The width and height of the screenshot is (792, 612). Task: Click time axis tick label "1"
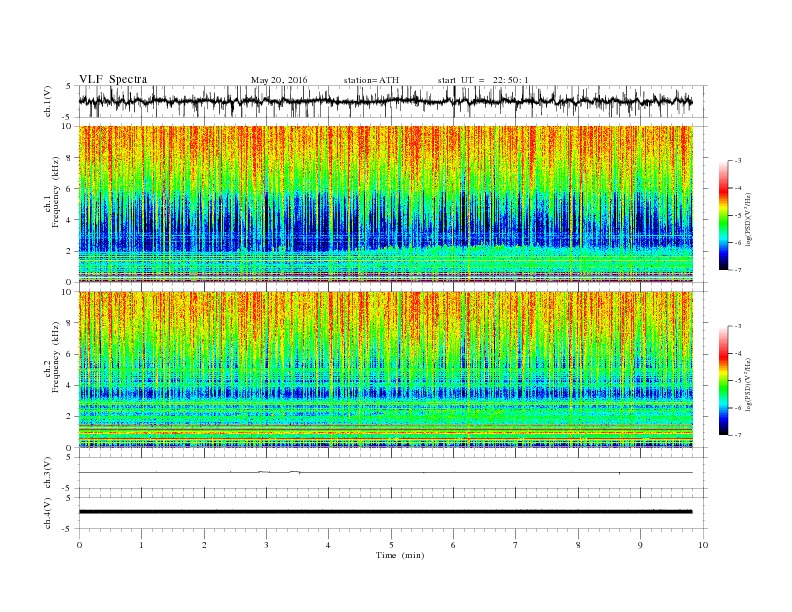click(x=141, y=545)
